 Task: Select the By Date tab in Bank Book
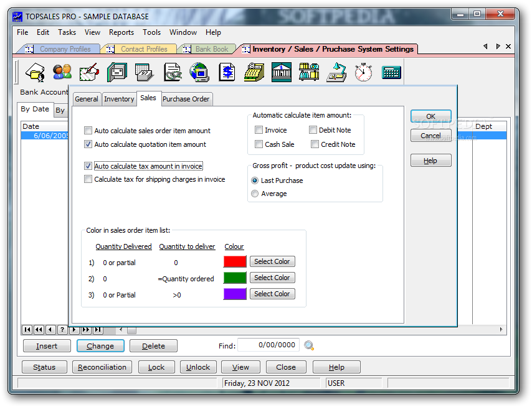35,109
